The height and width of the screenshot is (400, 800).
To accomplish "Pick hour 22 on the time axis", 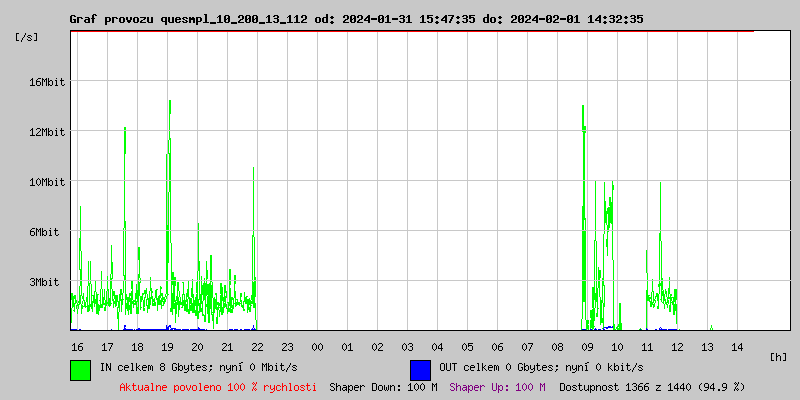I will point(257,346).
